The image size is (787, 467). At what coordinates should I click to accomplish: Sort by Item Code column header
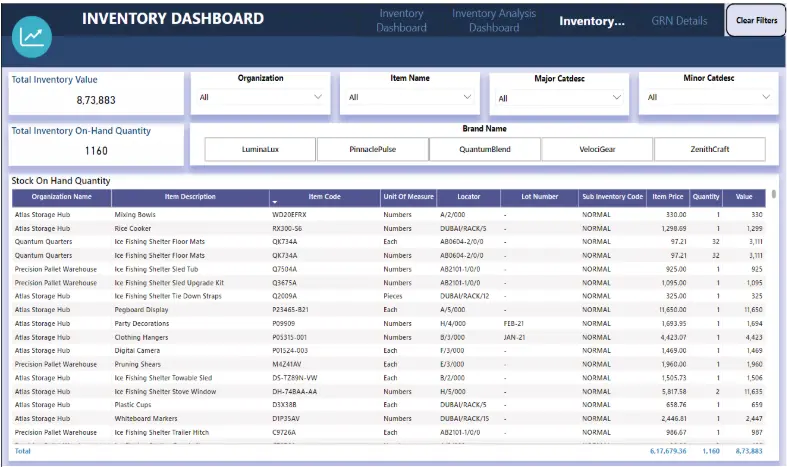click(325, 197)
